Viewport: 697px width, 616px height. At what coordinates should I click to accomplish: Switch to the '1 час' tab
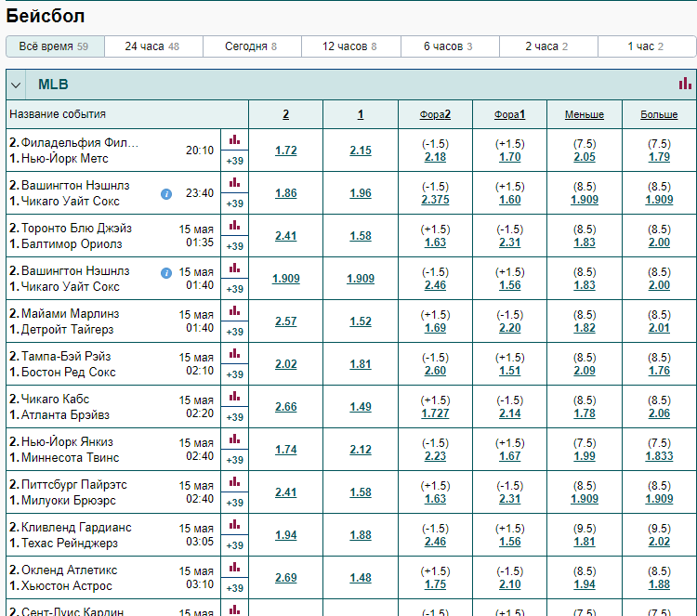[647, 46]
